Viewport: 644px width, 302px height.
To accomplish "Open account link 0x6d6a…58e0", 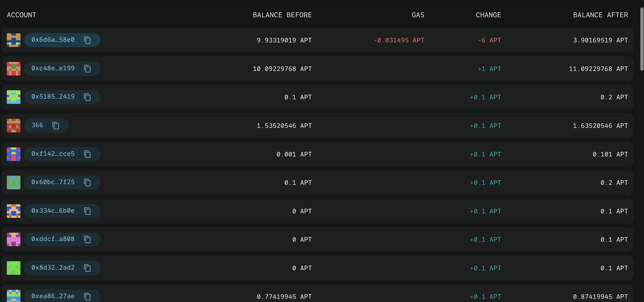I will pos(53,40).
